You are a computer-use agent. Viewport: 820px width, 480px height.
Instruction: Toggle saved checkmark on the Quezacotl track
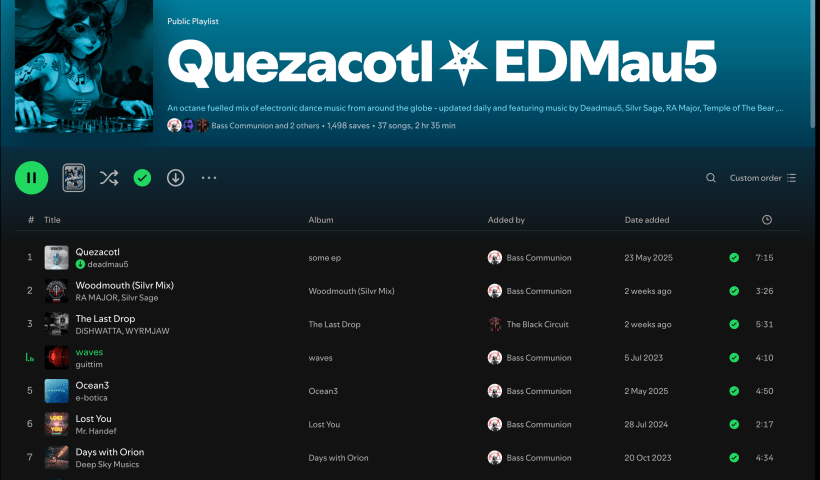[x=734, y=258]
